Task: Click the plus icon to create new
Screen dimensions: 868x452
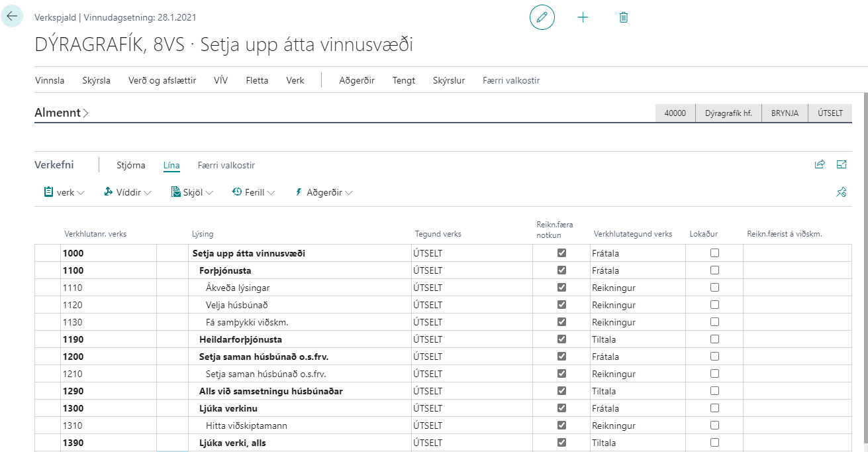Action: [583, 17]
